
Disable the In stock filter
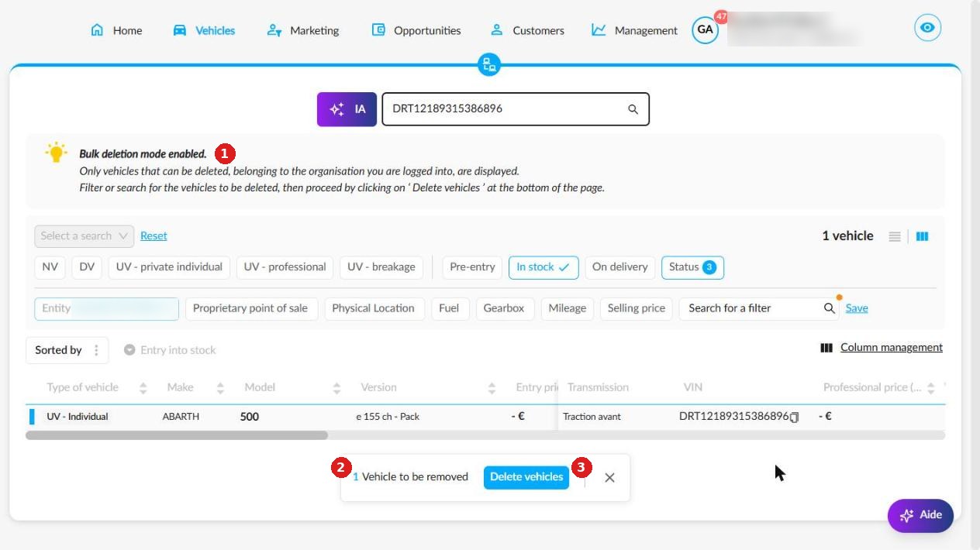tap(543, 267)
